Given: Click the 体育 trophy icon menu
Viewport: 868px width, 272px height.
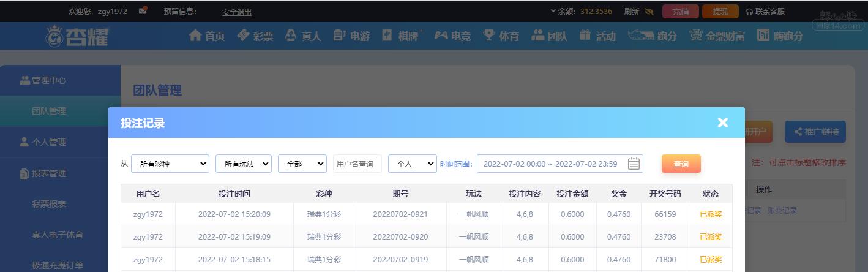Looking at the screenshot, I should pos(489,36).
